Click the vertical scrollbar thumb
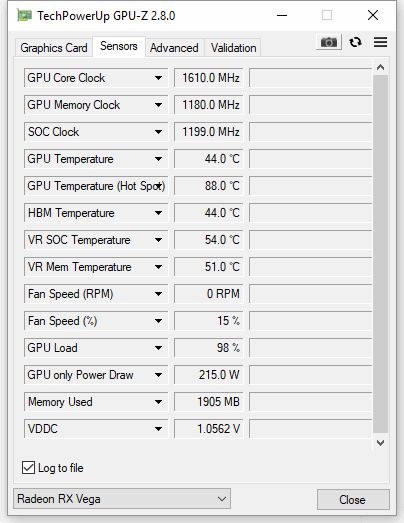Screen dimensions: 404x523 [380, 253]
